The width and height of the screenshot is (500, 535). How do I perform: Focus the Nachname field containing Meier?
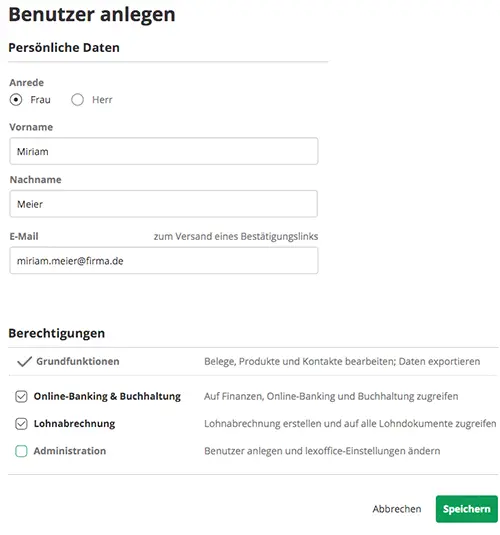click(164, 204)
